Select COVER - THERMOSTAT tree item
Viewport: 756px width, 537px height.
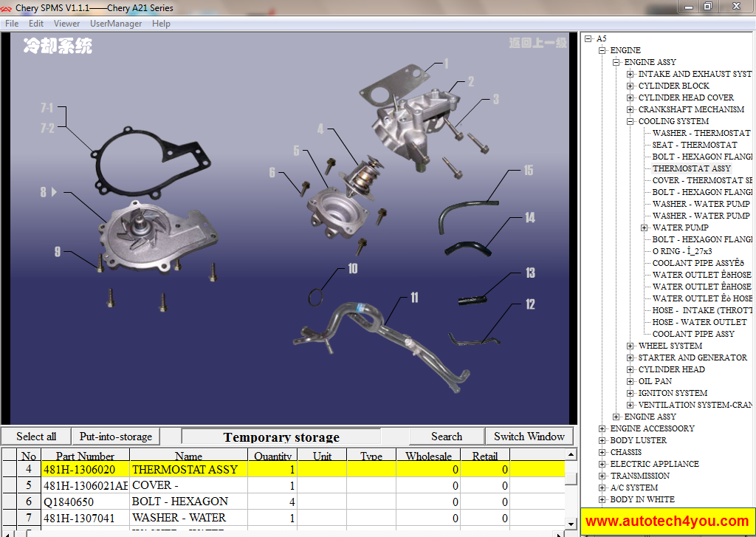click(702, 180)
